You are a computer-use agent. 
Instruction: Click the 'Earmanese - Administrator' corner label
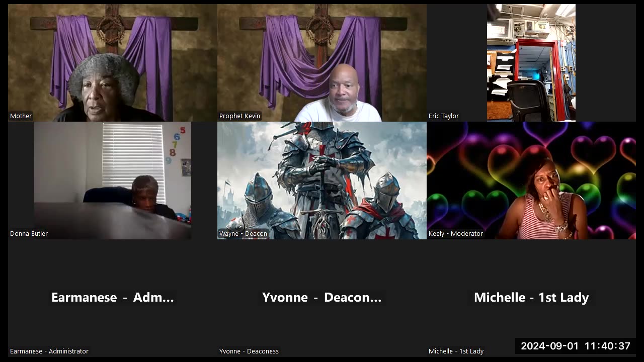coord(49,351)
